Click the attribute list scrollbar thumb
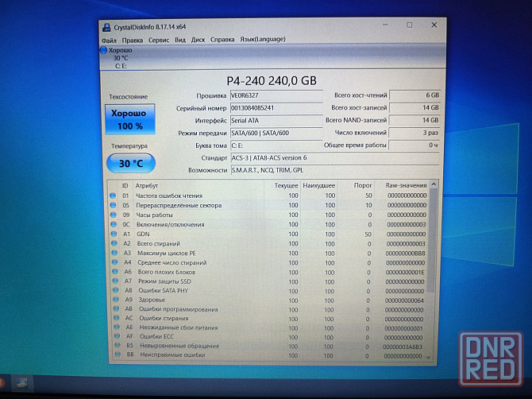 [x=432, y=240]
